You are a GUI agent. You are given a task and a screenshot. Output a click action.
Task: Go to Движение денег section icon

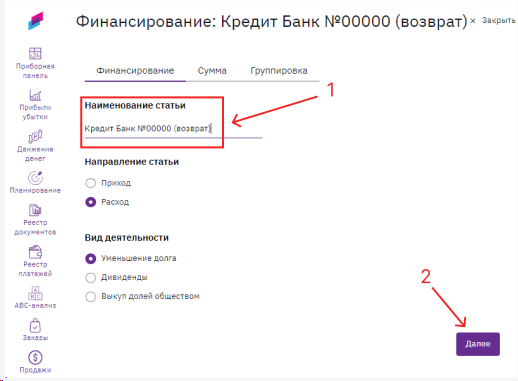35,137
